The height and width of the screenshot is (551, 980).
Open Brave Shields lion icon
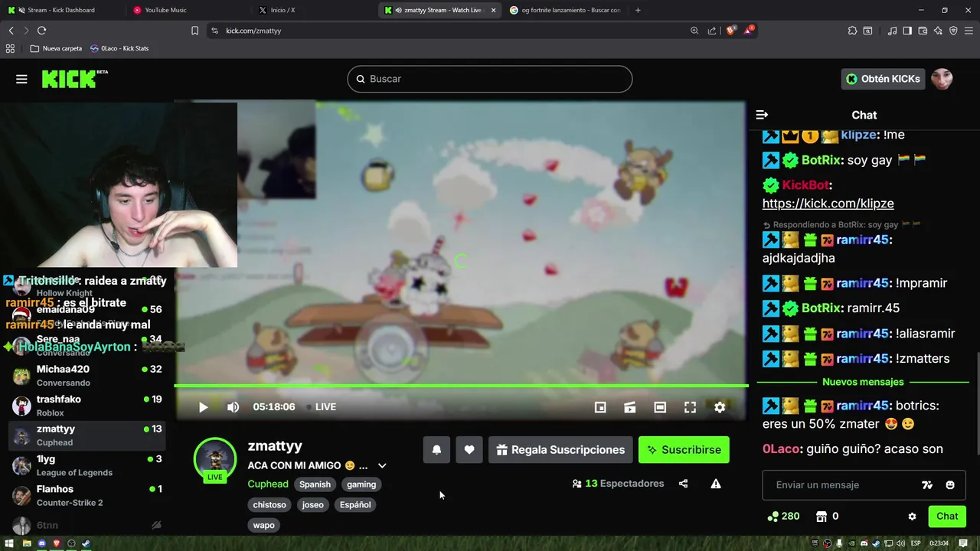coord(731,31)
